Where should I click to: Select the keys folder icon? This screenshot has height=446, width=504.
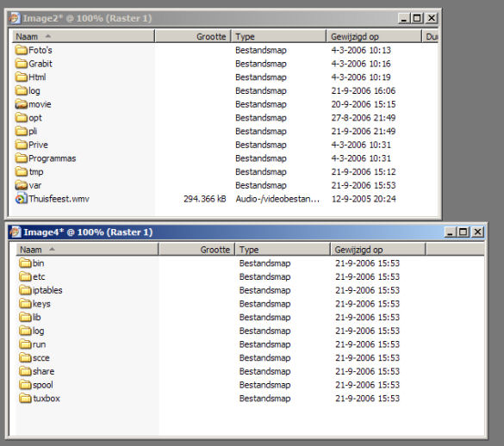tap(25, 304)
